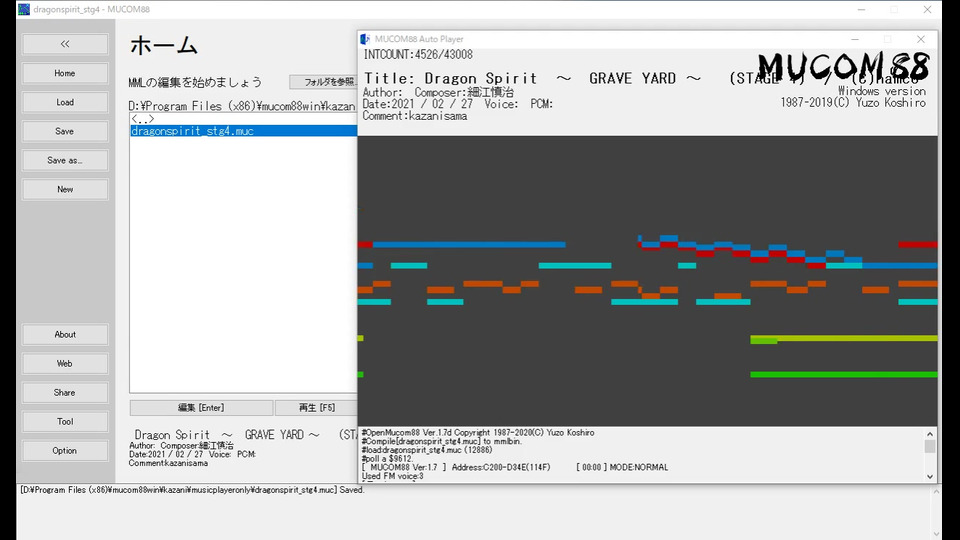Collapse sidebar with the << button
The height and width of the screenshot is (540, 960).
[x=65, y=44]
